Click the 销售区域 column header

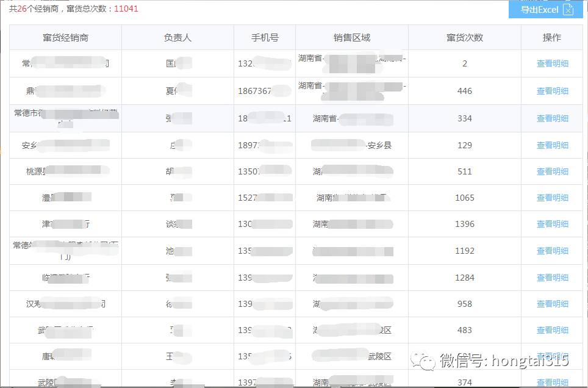tap(351, 37)
